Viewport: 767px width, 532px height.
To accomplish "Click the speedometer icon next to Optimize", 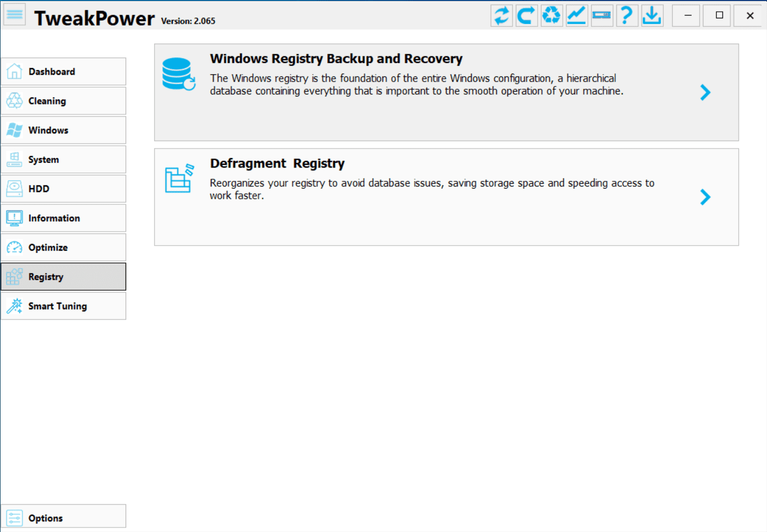I will pyautogui.click(x=15, y=247).
